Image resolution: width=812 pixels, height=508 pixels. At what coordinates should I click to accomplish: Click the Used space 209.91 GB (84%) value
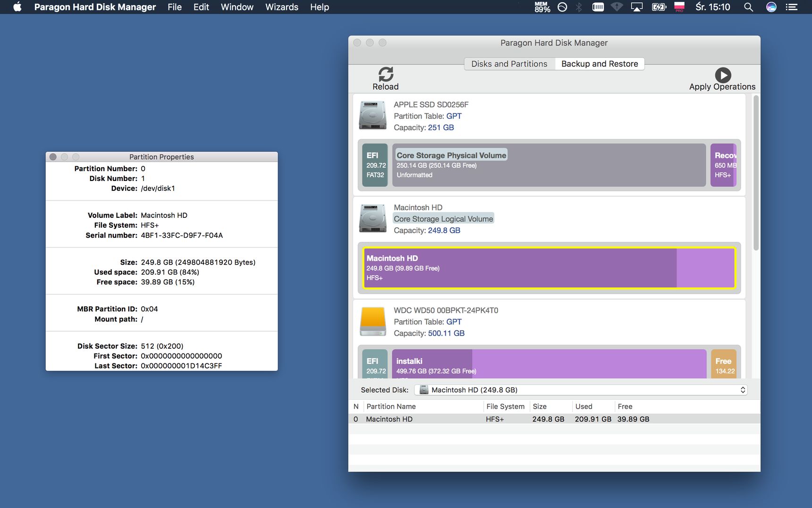pyautogui.click(x=170, y=272)
